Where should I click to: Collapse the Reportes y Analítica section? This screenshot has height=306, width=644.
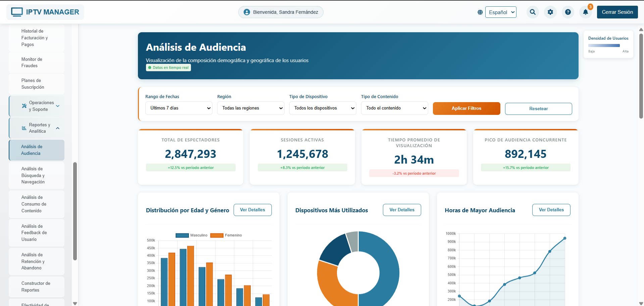pyautogui.click(x=57, y=128)
